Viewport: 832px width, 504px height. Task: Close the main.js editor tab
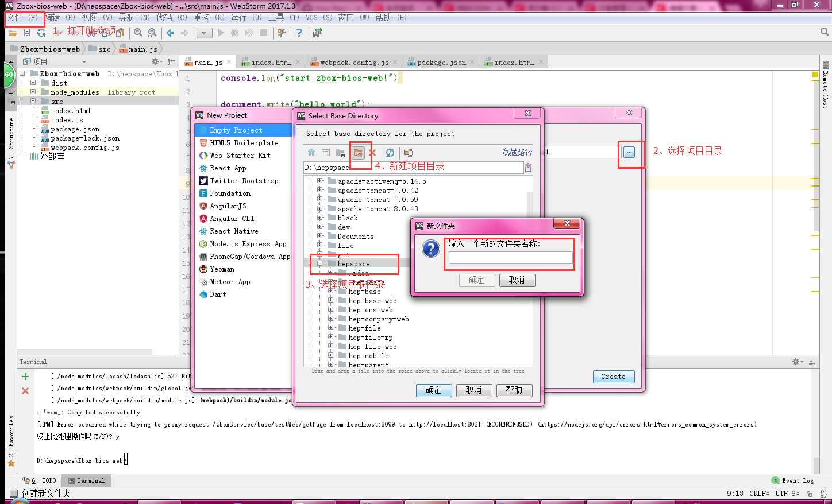(229, 62)
